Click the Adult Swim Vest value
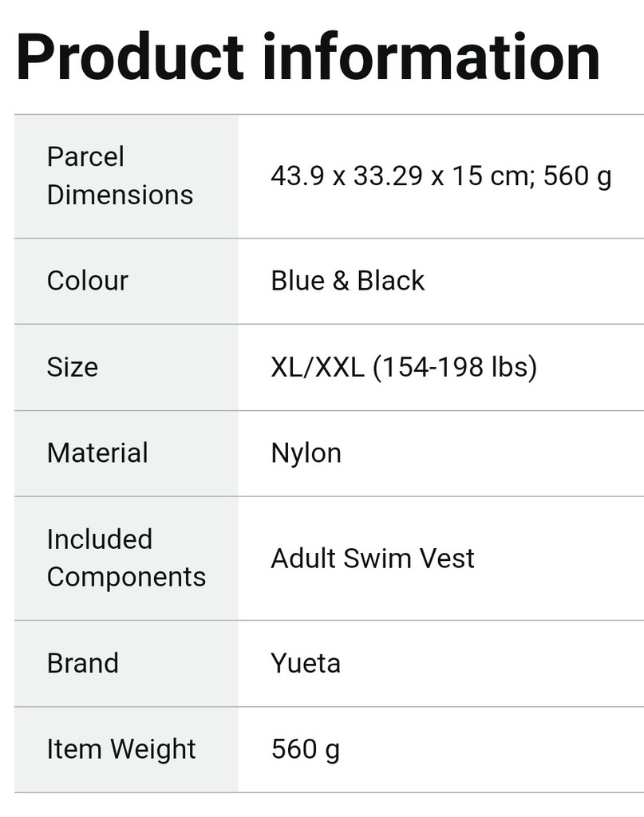 pyautogui.click(x=373, y=558)
